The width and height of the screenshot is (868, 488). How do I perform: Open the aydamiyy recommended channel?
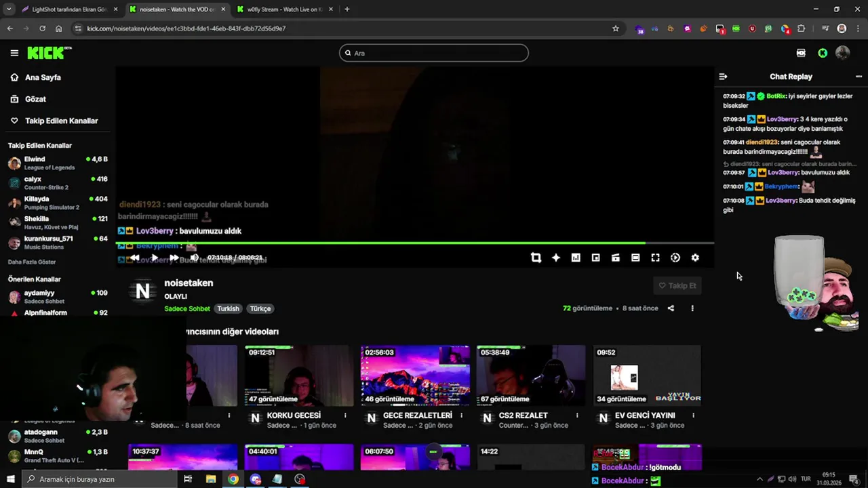[58, 297]
